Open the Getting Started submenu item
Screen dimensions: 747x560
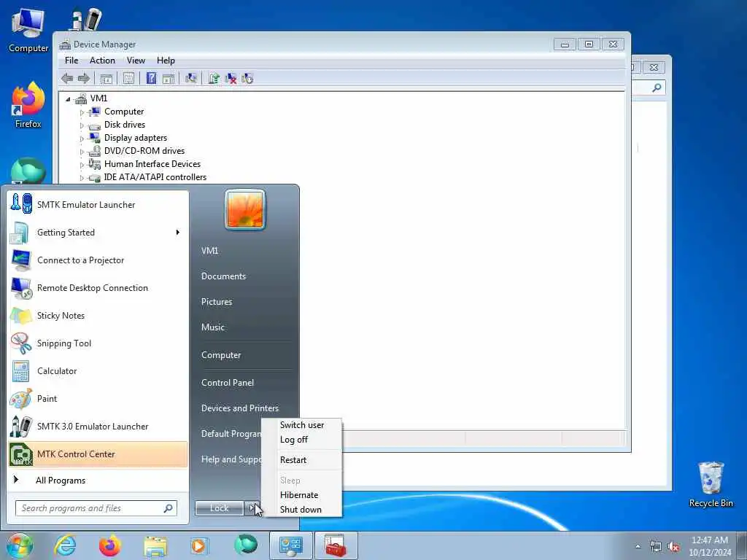[x=98, y=233]
